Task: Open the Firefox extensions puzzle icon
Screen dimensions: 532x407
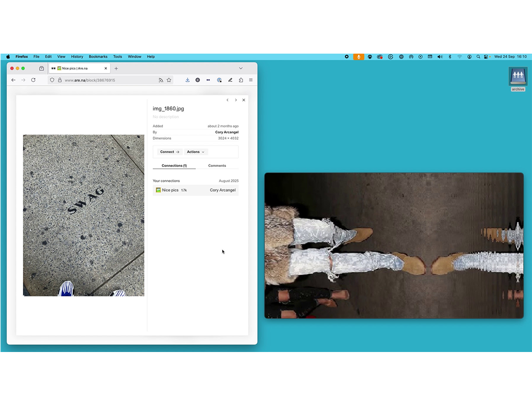Action: 241,80
